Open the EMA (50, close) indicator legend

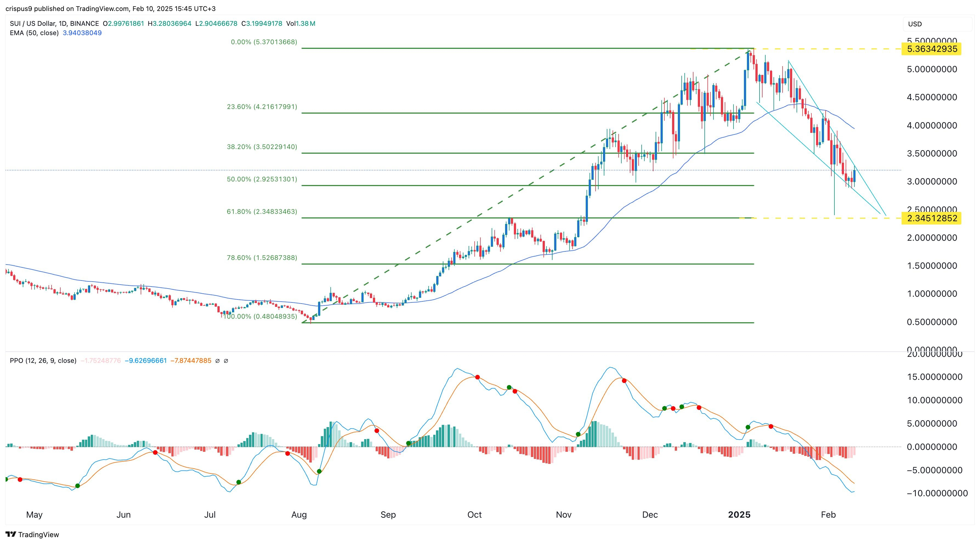(x=34, y=33)
